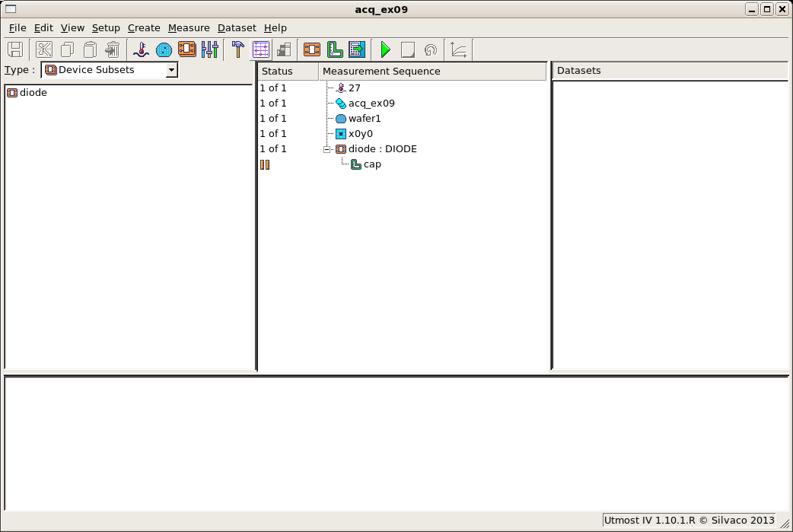Click the calculator export icon
This screenshot has width=793, height=532.
(357, 49)
